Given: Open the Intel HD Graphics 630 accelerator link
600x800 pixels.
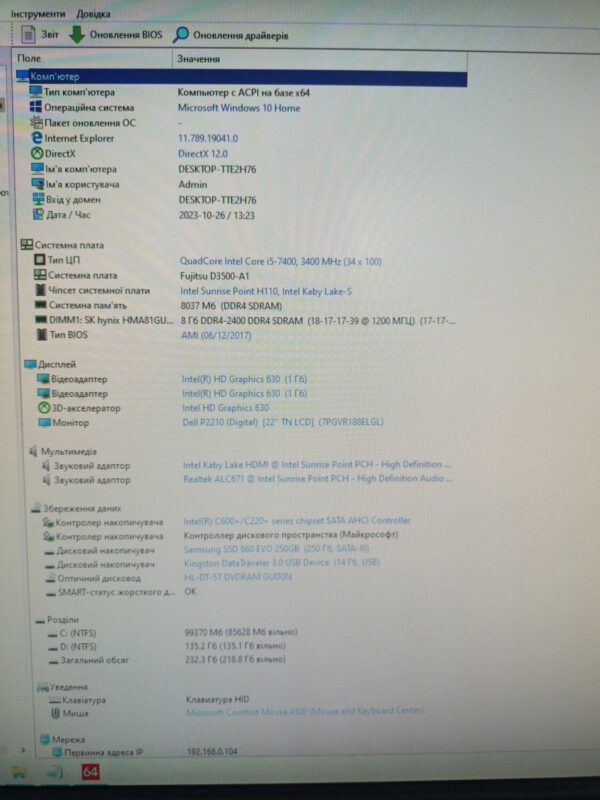Looking at the screenshot, I should pos(225,408).
